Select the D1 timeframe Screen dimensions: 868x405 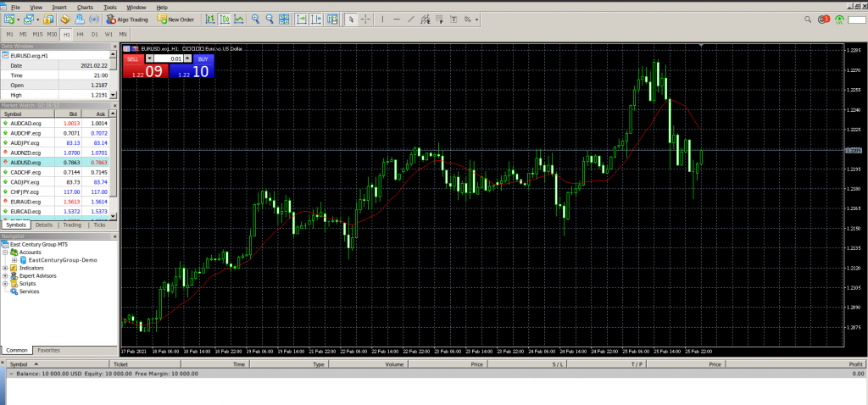(x=95, y=34)
